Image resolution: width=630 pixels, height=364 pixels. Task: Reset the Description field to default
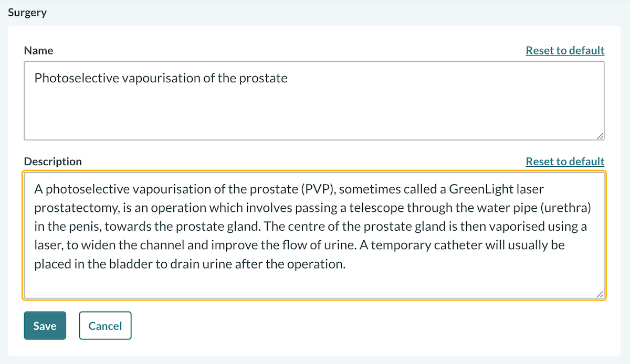pos(565,162)
